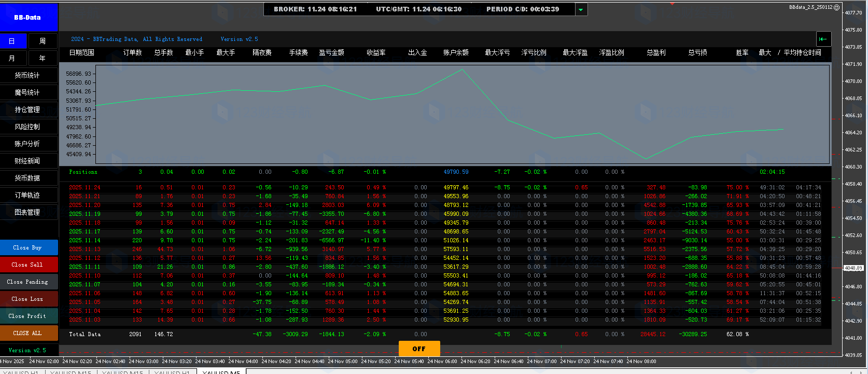Select the 周 (weekly) period button

(x=43, y=41)
